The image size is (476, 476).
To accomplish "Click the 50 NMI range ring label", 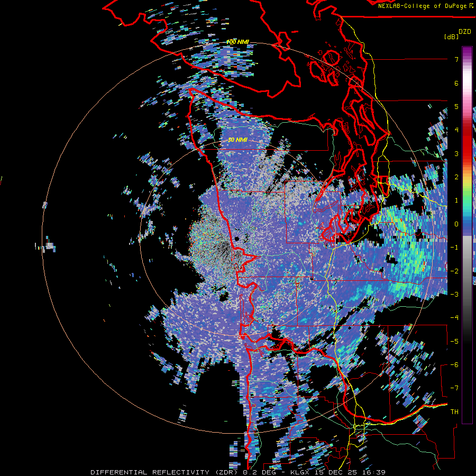I will coord(237,140).
